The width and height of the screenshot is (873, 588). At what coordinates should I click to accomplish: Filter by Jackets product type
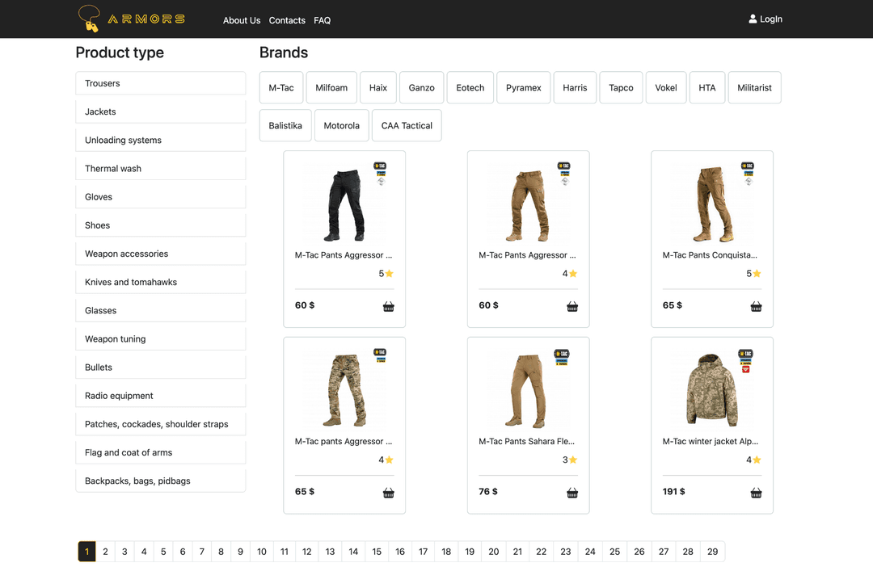(160, 111)
